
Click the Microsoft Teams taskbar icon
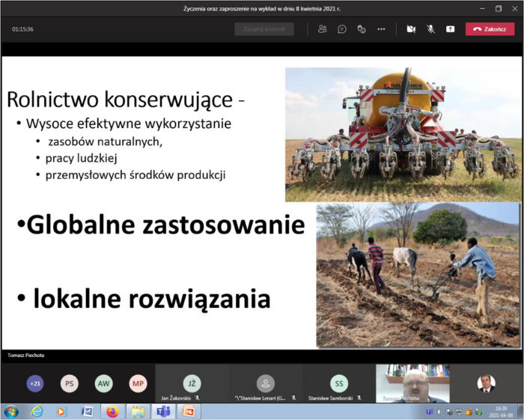pos(162,412)
